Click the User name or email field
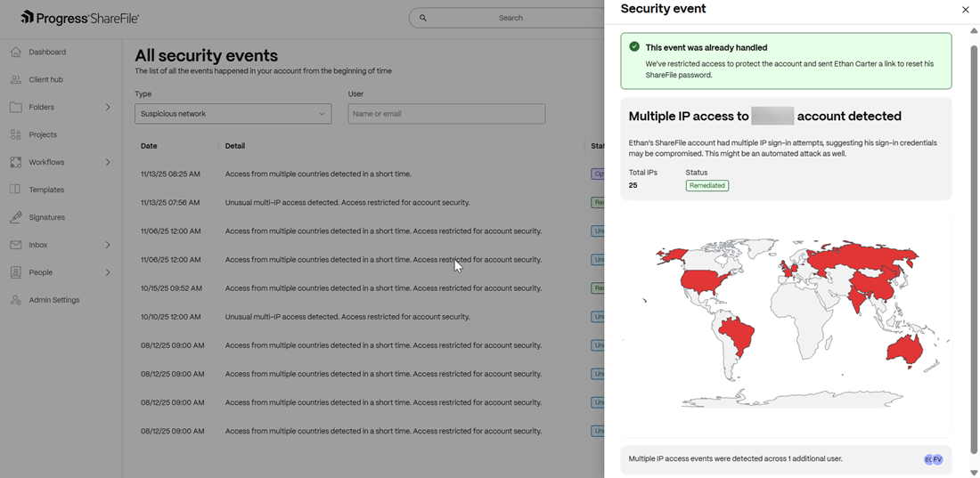 (447, 114)
